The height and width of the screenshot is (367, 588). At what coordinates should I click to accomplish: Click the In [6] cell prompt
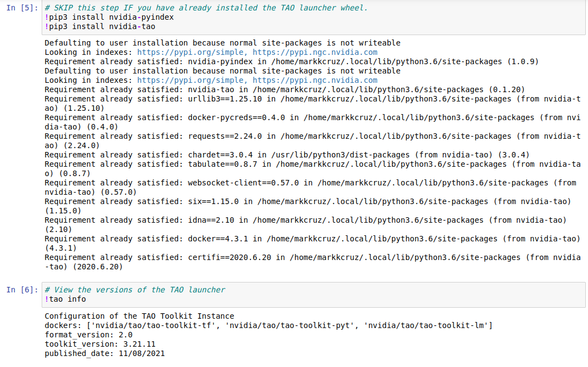(x=22, y=290)
